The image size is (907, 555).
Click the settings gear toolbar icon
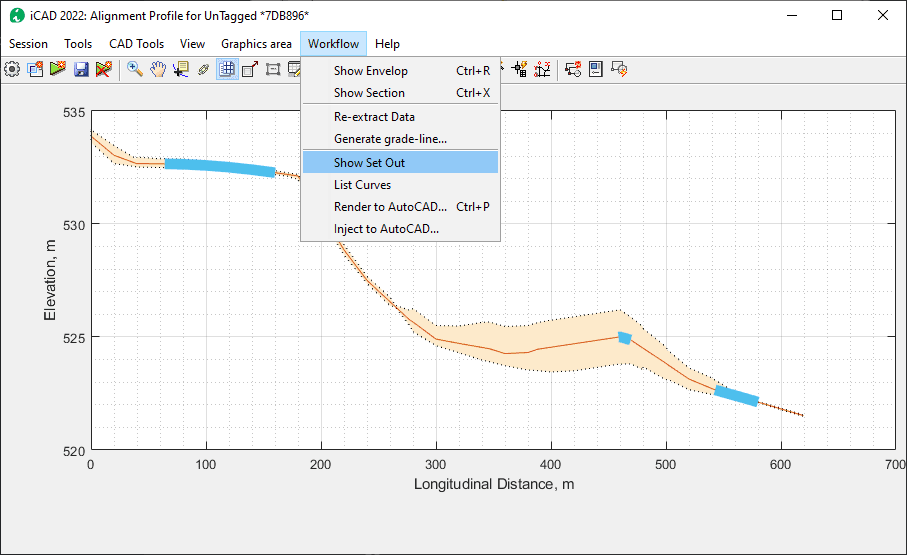pyautogui.click(x=12, y=69)
